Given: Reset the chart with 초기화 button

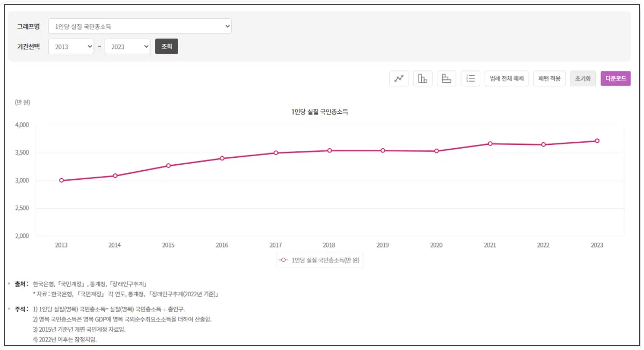Looking at the screenshot, I should point(583,78).
